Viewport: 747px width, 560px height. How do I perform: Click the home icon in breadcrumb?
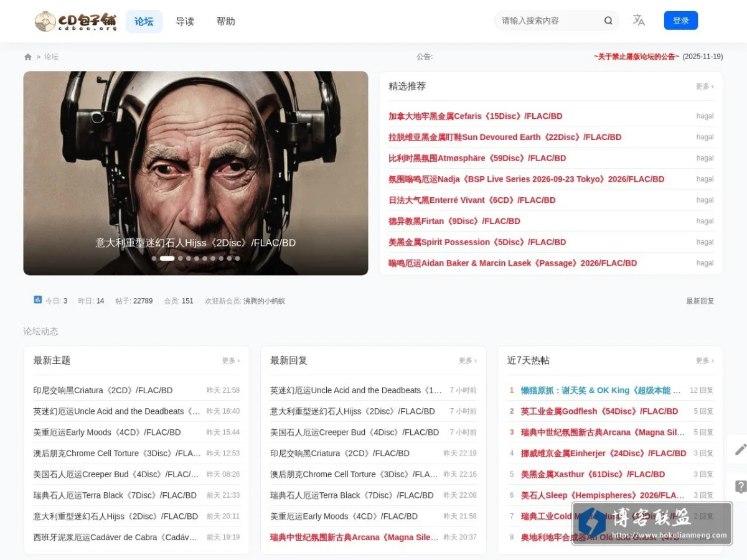coord(28,57)
